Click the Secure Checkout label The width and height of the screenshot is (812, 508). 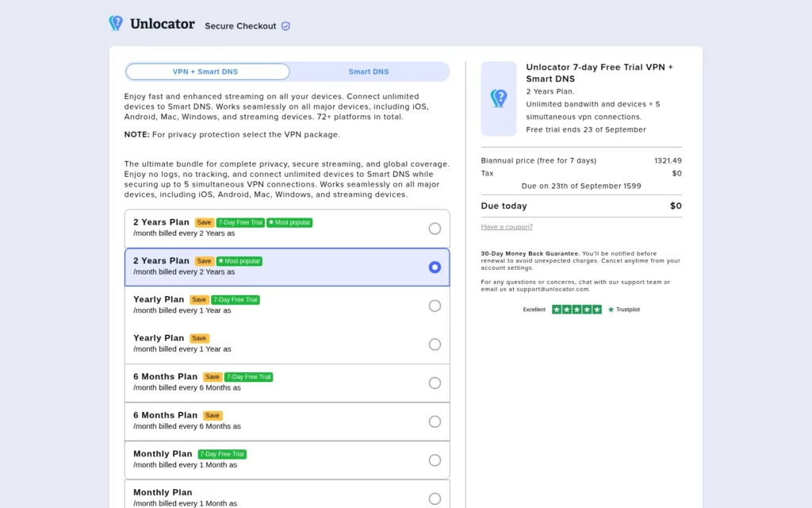tap(240, 26)
